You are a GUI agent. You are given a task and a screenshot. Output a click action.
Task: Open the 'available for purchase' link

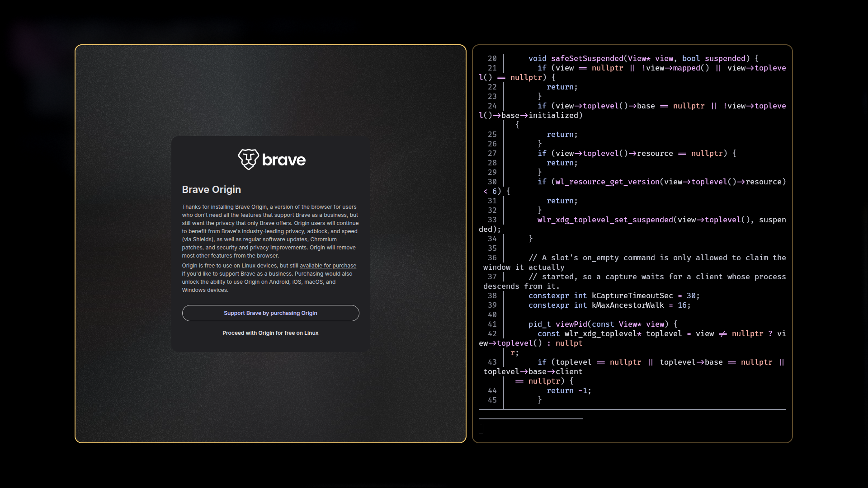pyautogui.click(x=328, y=266)
